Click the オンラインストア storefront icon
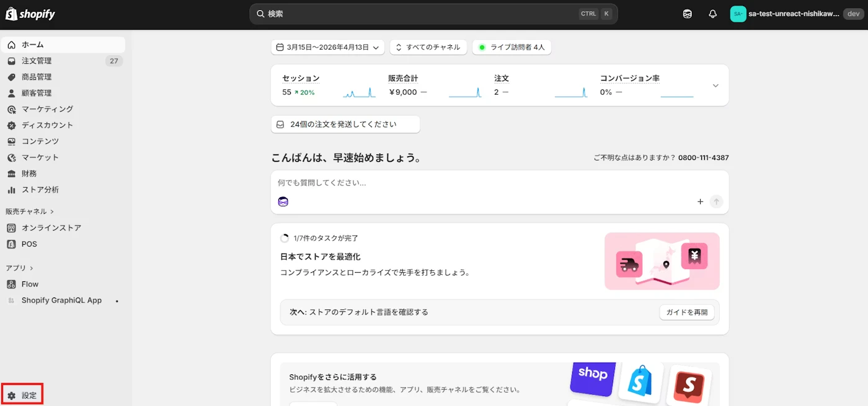This screenshot has width=868, height=406. (x=11, y=228)
